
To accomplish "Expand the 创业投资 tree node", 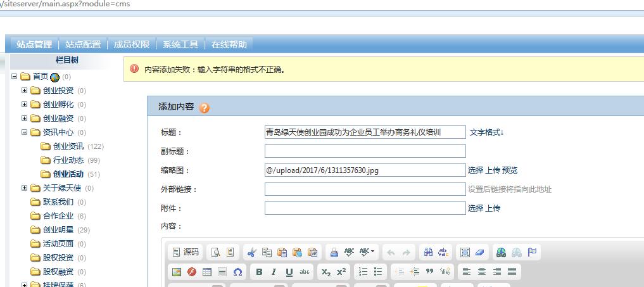I will 25,91.
